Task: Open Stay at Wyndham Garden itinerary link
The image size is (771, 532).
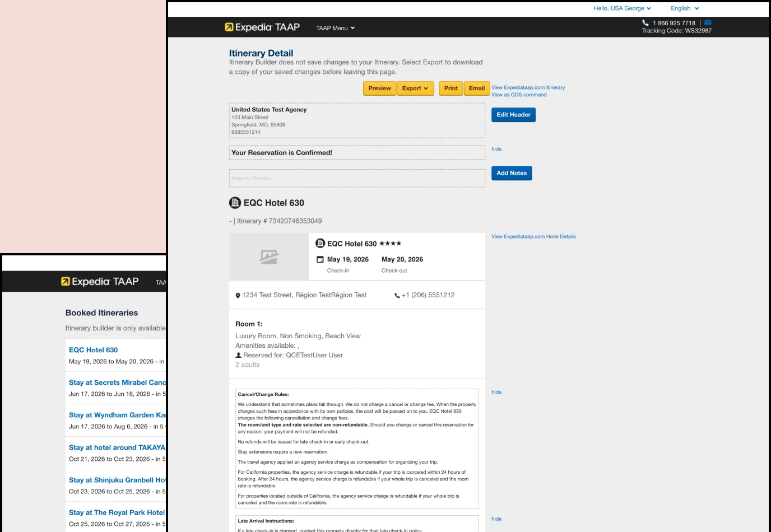Action: click(x=118, y=415)
